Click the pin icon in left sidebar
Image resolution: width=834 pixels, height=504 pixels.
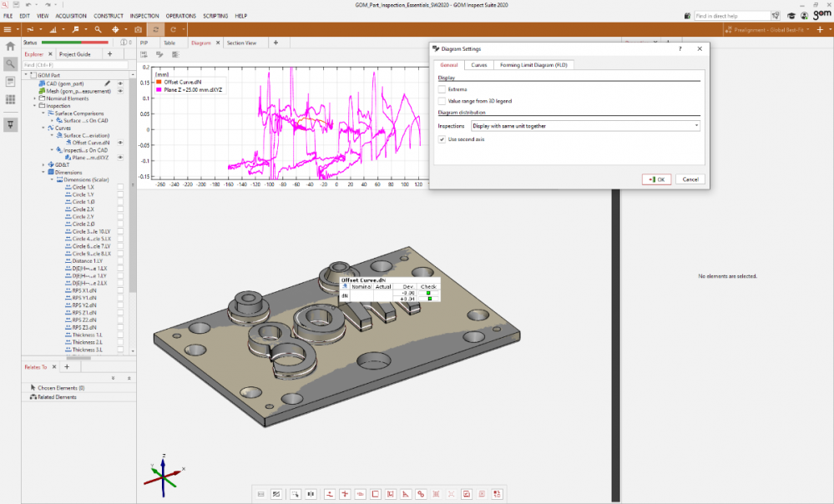[10, 124]
